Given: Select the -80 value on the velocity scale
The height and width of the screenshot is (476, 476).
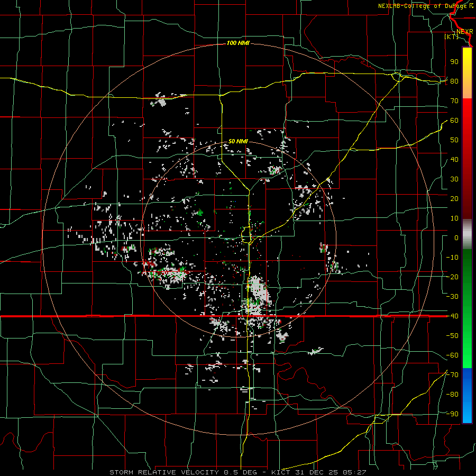Looking at the screenshot, I should (452, 395).
